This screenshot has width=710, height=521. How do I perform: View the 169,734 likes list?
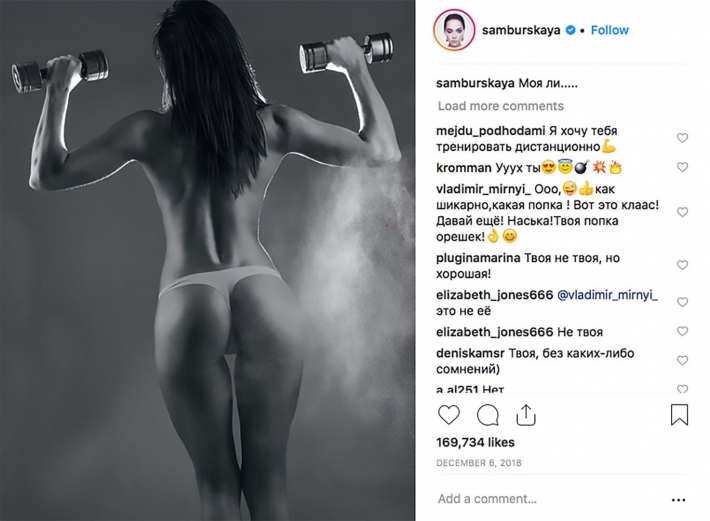pyautogui.click(x=475, y=442)
